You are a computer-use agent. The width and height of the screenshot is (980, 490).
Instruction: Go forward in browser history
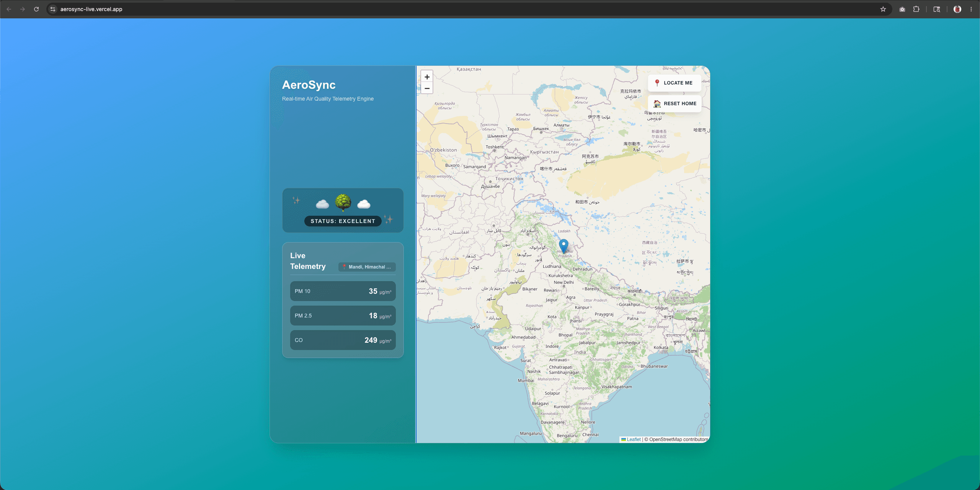(x=23, y=9)
